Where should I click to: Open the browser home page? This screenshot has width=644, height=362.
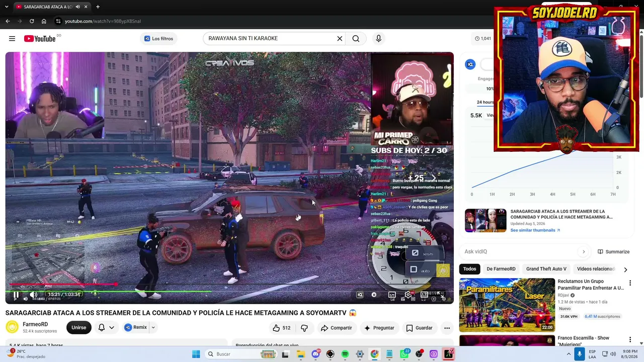click(x=44, y=21)
